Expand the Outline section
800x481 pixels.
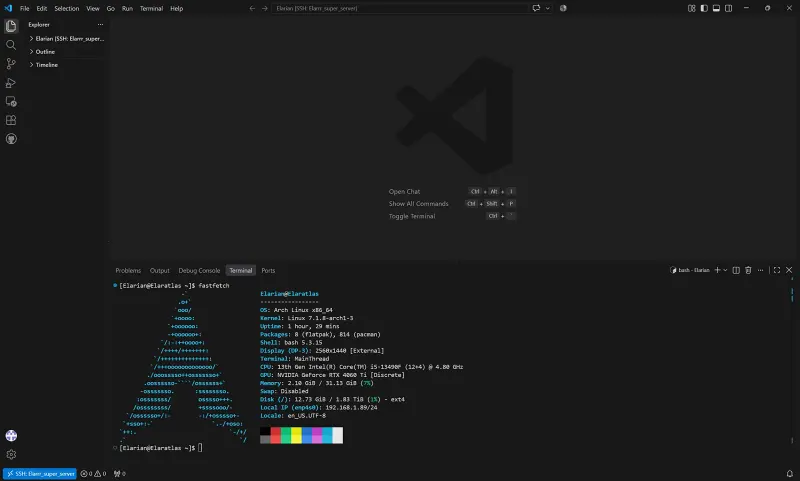pyautogui.click(x=66, y=52)
